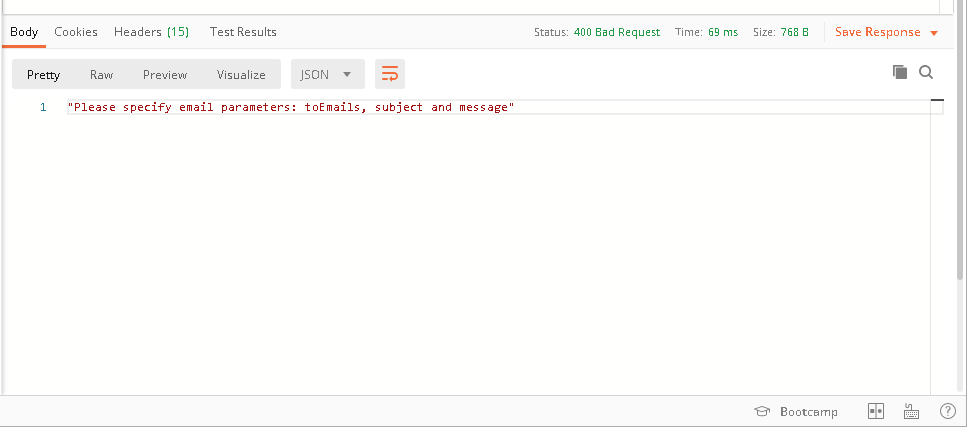
Task: Open search in response with magnifier icon
Action: (926, 72)
